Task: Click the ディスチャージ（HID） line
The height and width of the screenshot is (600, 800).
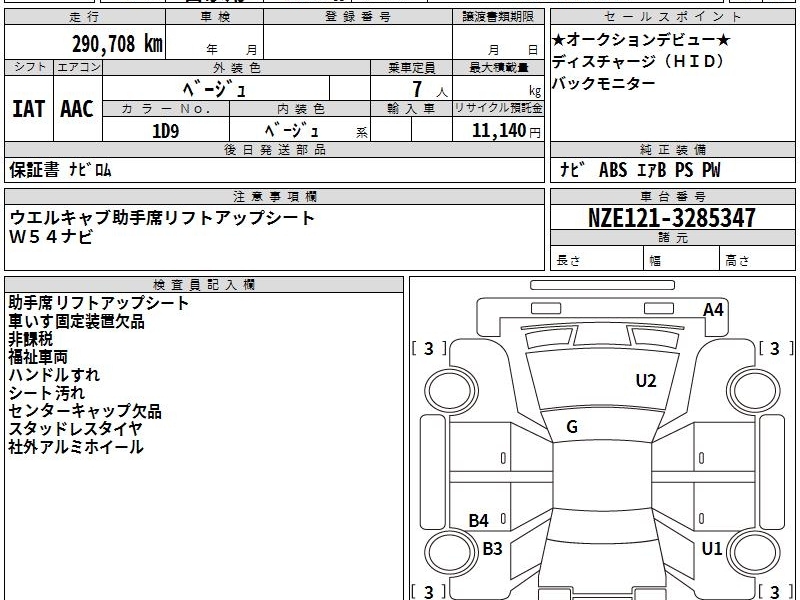Action: pyautogui.click(x=638, y=62)
